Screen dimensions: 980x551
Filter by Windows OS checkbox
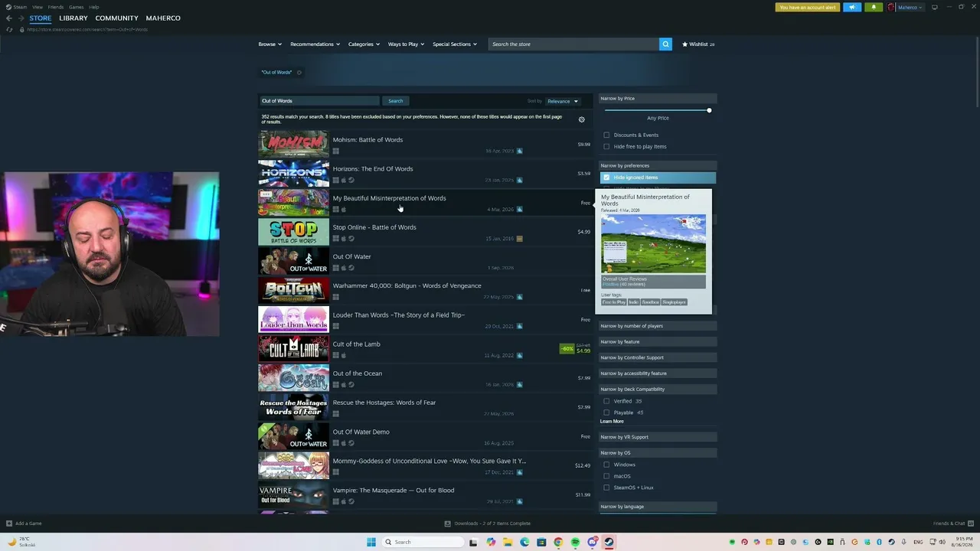pyautogui.click(x=606, y=465)
